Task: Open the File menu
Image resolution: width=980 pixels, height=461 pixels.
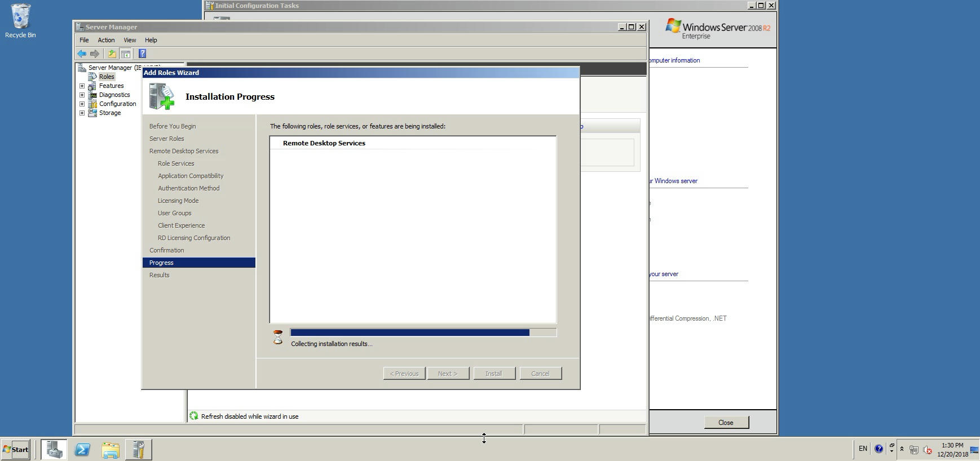Action: pos(84,40)
